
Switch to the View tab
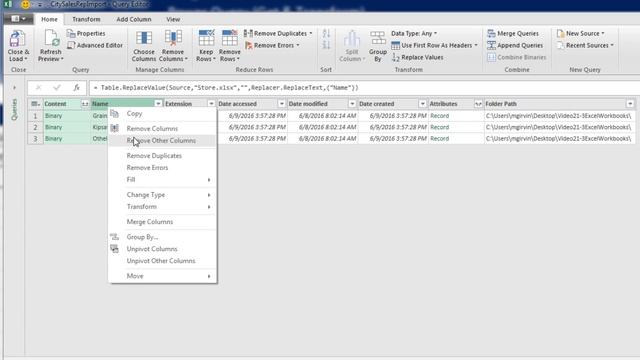(x=173, y=19)
